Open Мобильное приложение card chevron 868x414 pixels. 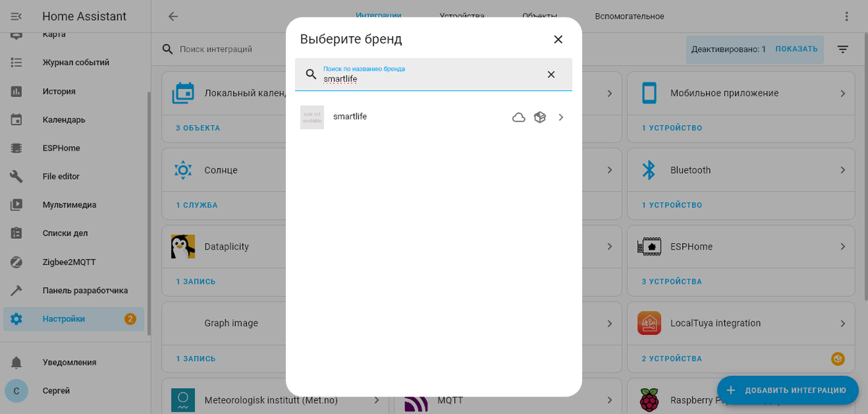843,93
